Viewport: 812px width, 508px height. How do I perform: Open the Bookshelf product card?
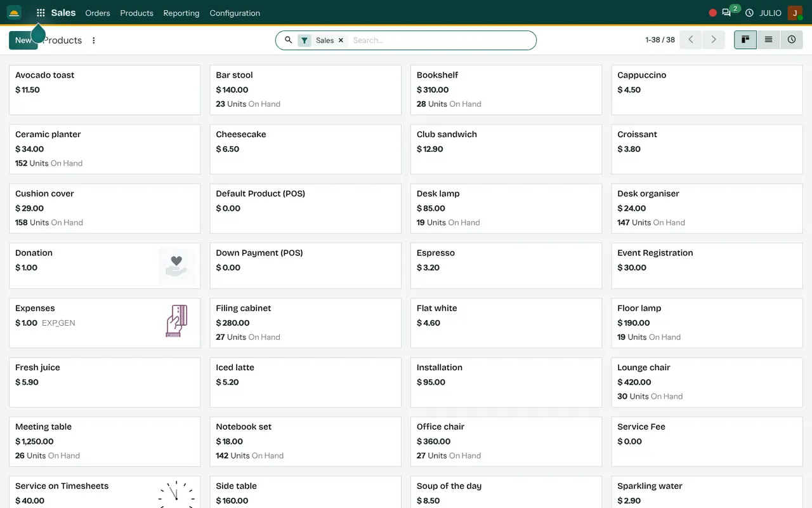506,90
